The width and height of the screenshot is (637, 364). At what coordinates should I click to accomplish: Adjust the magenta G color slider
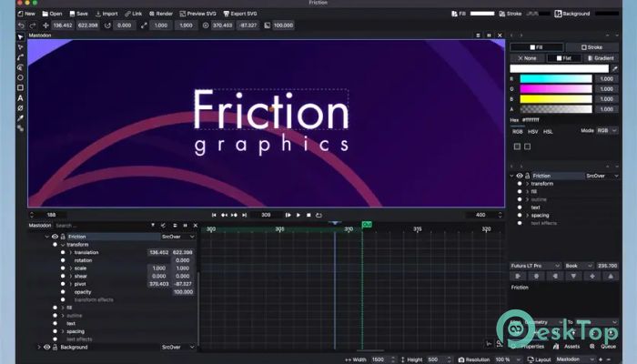tap(556, 89)
